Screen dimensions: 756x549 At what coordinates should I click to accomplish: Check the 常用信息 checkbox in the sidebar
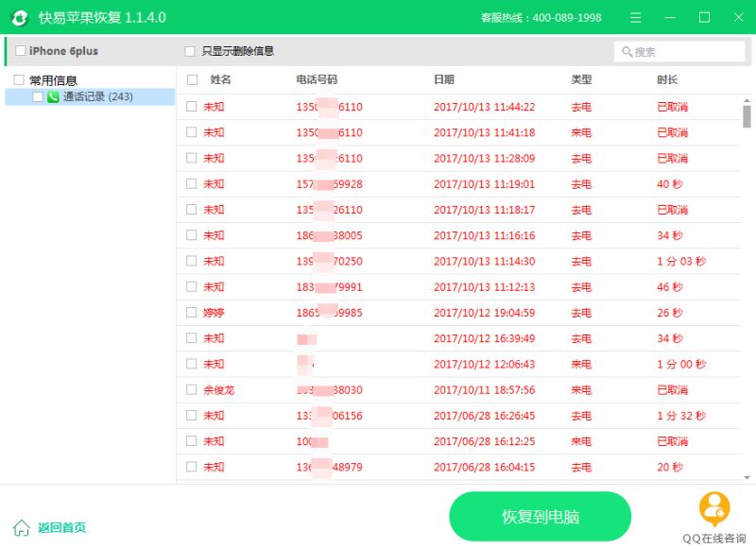(19, 78)
